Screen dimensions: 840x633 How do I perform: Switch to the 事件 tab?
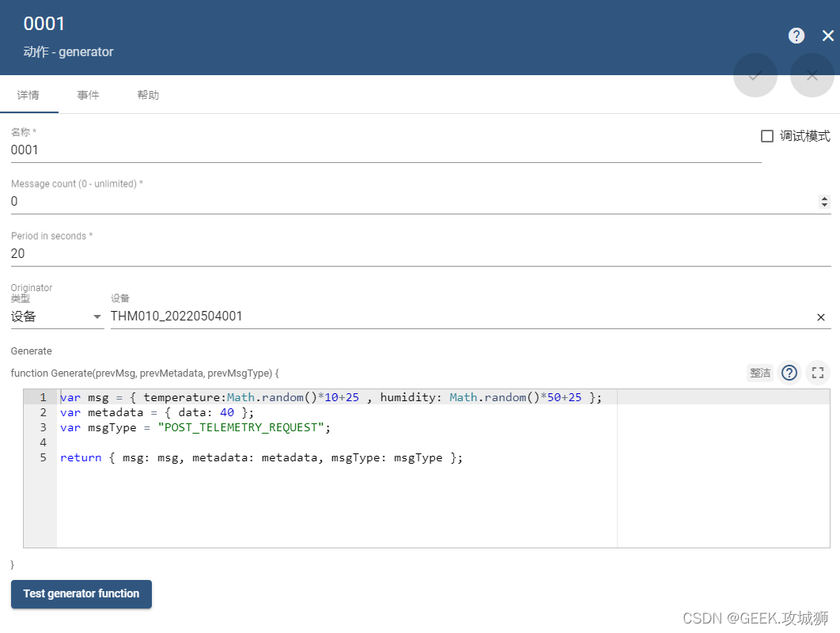[89, 95]
